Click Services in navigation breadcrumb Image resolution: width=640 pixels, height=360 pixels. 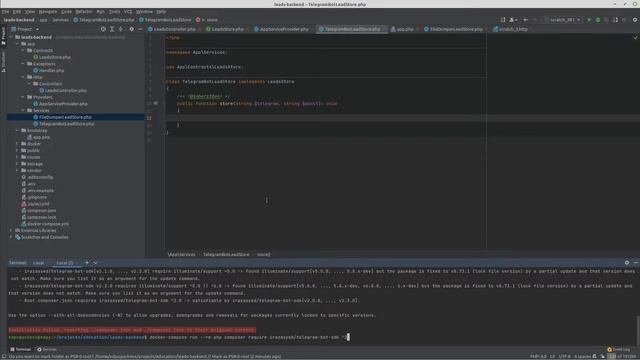point(60,20)
